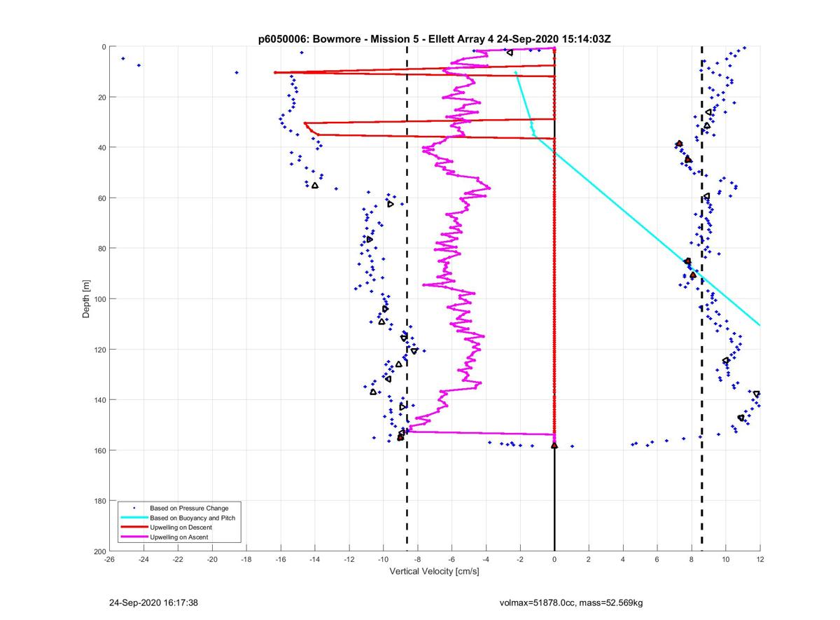Click the "-16" velocity tick label
This screenshot has height=620, width=840.
click(x=280, y=560)
